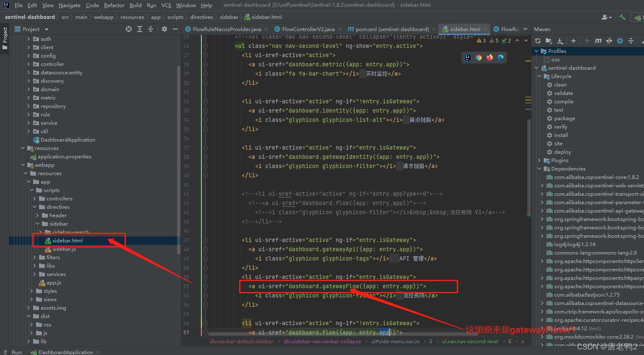644x355 pixels.
Task: Fold code block at line 32
Action: [206, 101]
